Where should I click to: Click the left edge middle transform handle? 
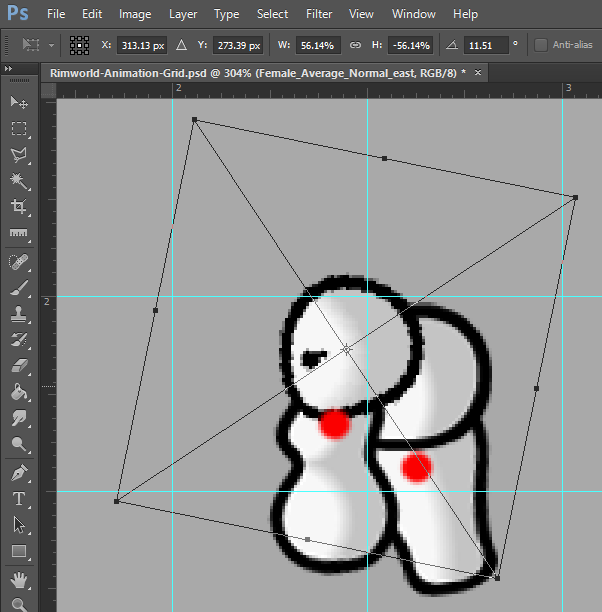coord(155,310)
